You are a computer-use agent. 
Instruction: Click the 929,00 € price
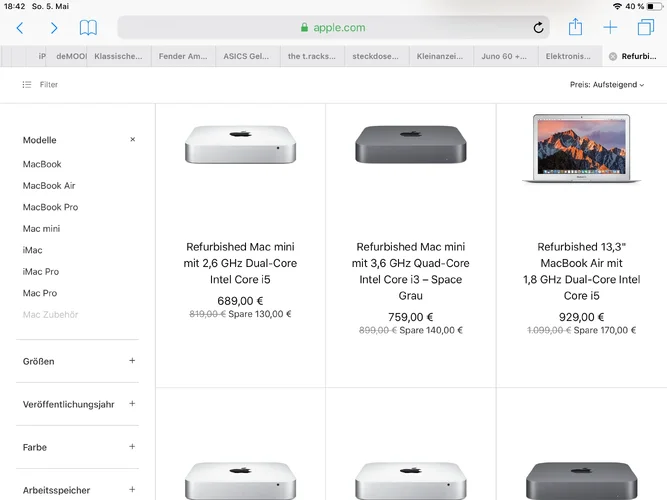581,317
